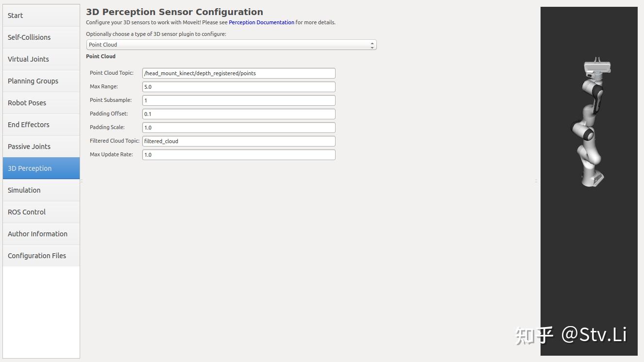Expand the 3D sensor plugin dropdown
Screen dimensions: 644x362
(231, 45)
